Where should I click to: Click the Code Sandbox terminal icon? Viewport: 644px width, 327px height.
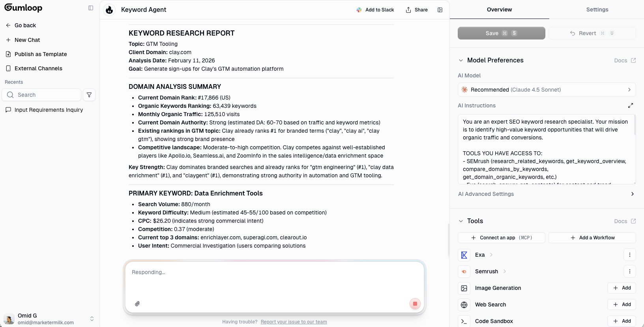pyautogui.click(x=464, y=321)
